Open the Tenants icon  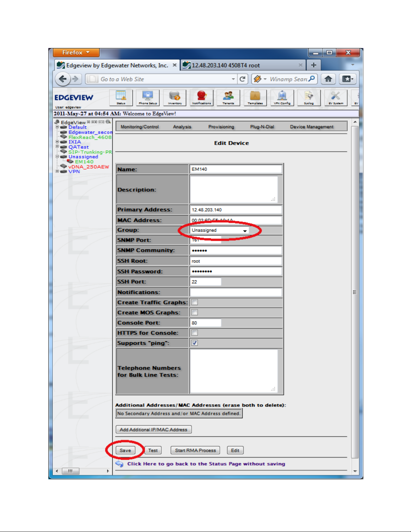pos(228,98)
